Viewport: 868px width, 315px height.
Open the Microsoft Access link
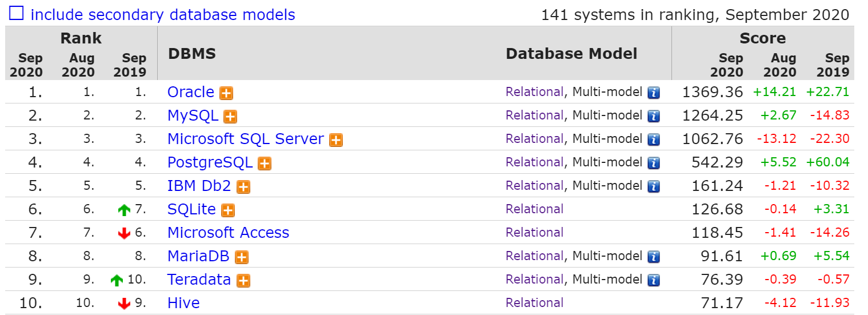point(228,233)
